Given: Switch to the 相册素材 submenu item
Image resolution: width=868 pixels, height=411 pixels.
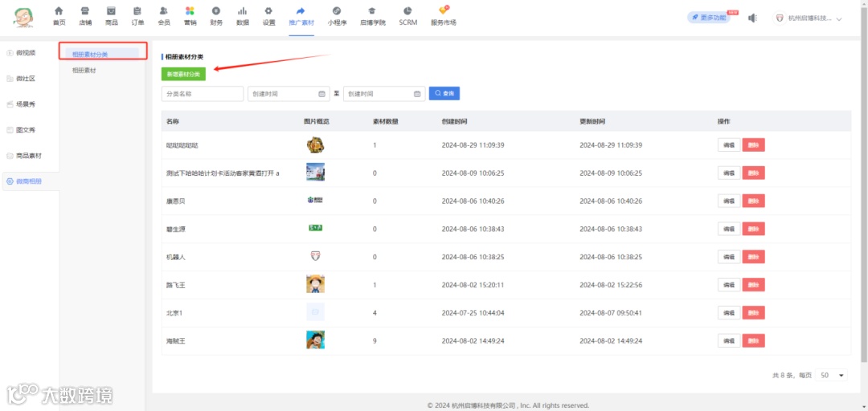Looking at the screenshot, I should pyautogui.click(x=84, y=71).
